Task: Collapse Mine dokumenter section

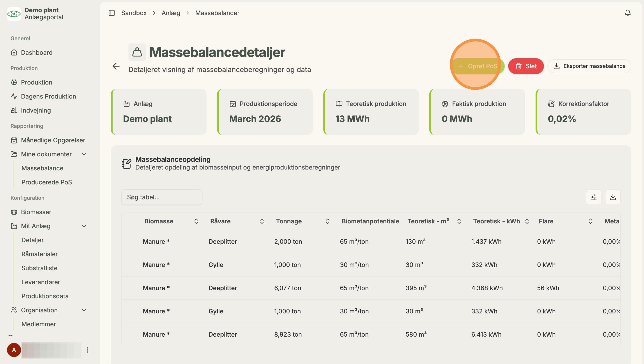Action: pyautogui.click(x=84, y=154)
